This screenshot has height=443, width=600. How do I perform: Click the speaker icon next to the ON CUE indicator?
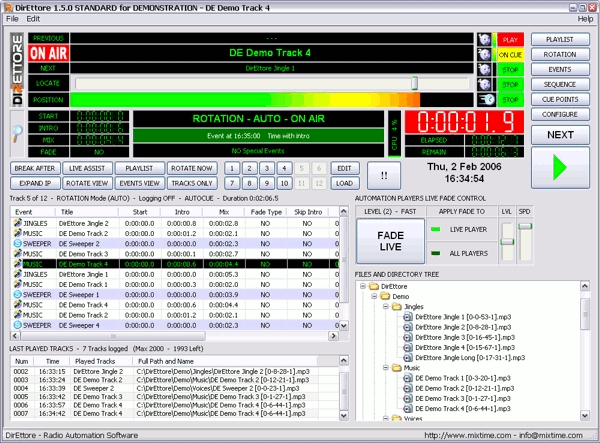484,55
